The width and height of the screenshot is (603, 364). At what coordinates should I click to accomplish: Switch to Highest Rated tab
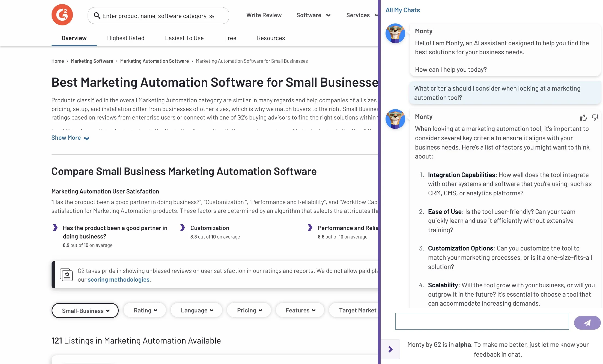point(126,38)
